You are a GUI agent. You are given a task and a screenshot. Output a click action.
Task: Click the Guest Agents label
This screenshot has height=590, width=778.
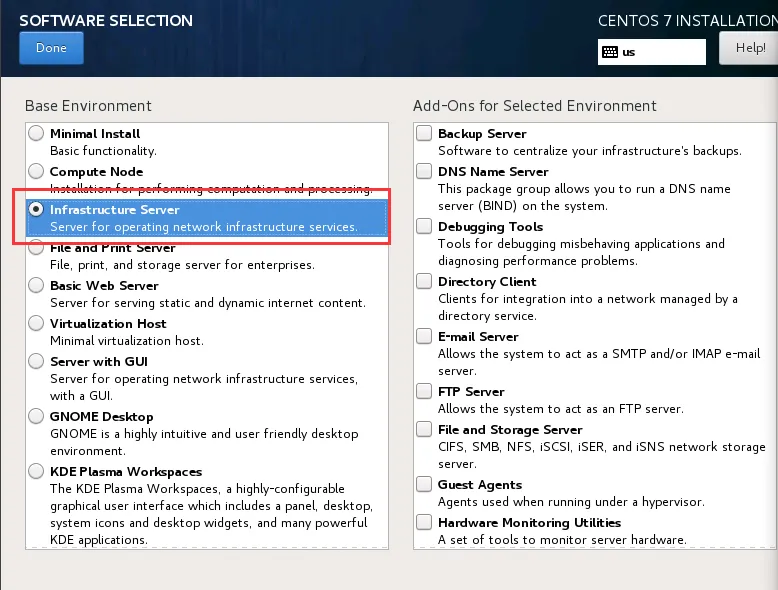pos(480,485)
